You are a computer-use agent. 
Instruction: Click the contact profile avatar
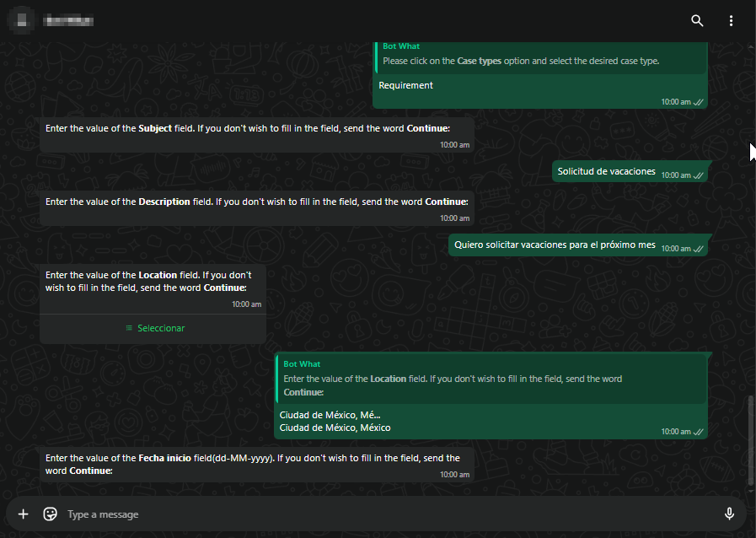coord(22,19)
